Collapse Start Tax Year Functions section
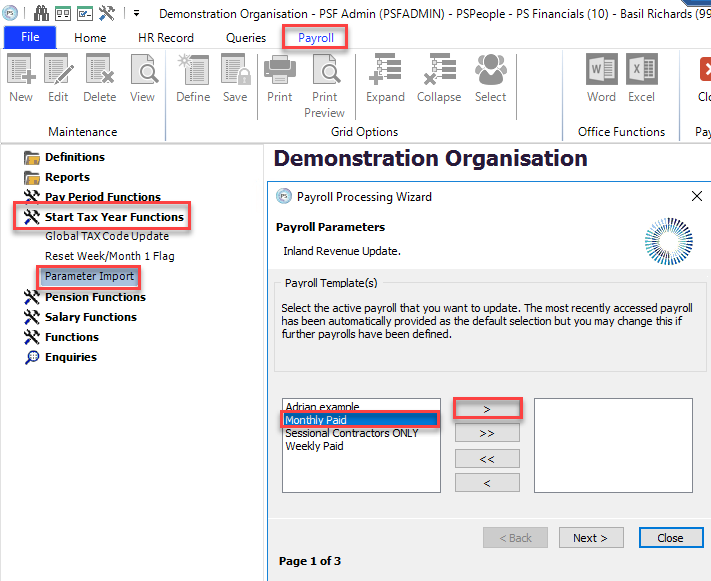The width and height of the screenshot is (711, 581). (113, 217)
